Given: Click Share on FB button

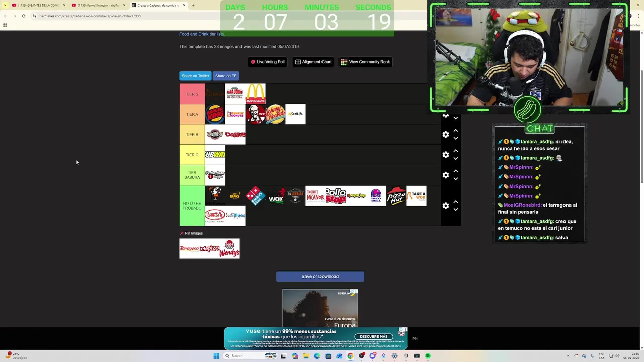Looking at the screenshot, I should click(x=226, y=76).
